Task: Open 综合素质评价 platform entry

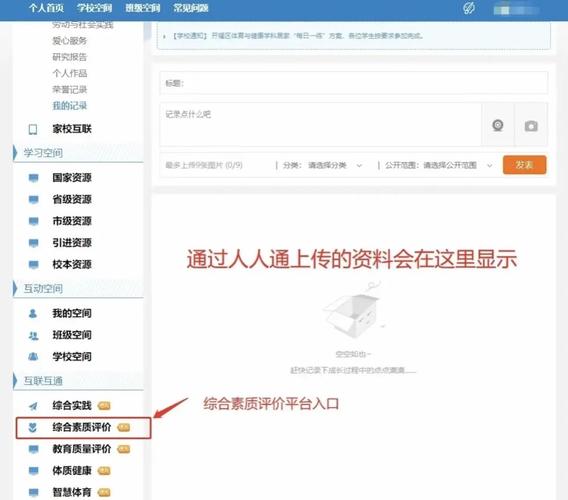Action: coord(82,428)
